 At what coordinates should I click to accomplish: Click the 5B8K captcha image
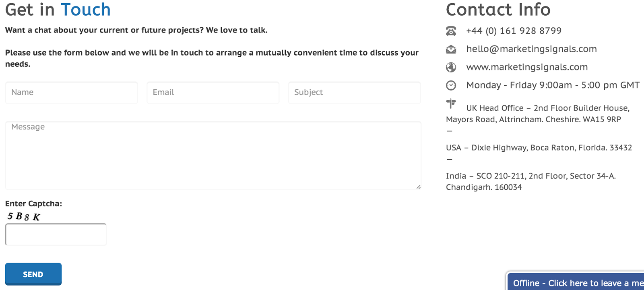(x=24, y=216)
